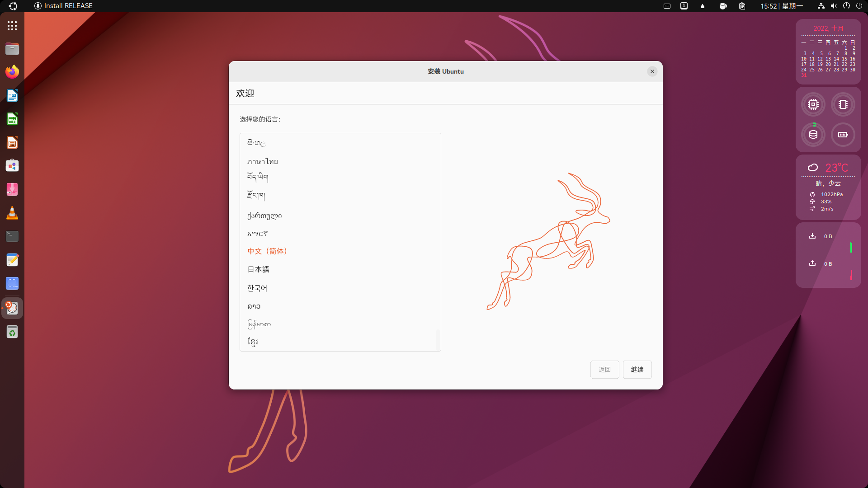Select the Dzongkha རྫོང་ཁ language entry
Viewport: 868px width, 488px height.
point(340,196)
